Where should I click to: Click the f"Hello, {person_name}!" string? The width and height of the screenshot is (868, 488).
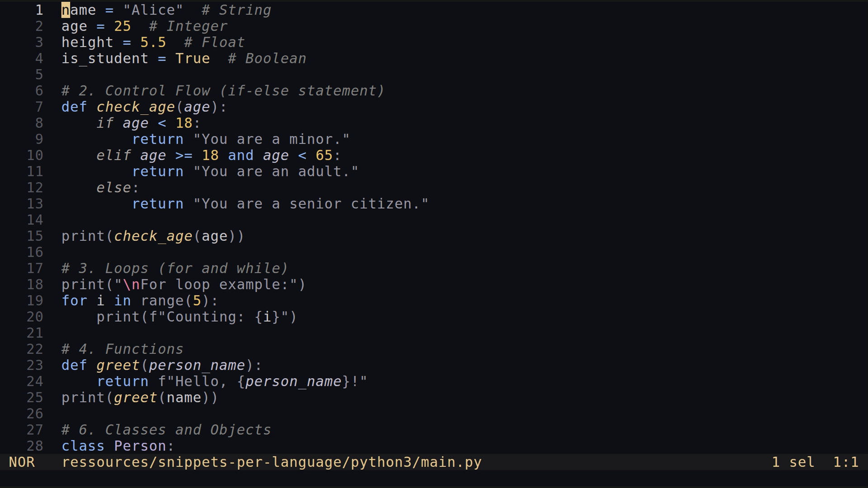pos(263,382)
